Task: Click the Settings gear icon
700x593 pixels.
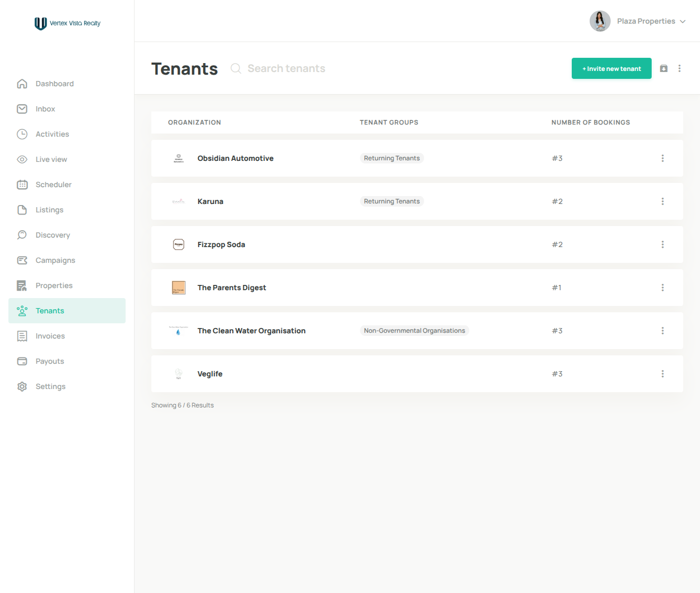Action: click(x=22, y=386)
